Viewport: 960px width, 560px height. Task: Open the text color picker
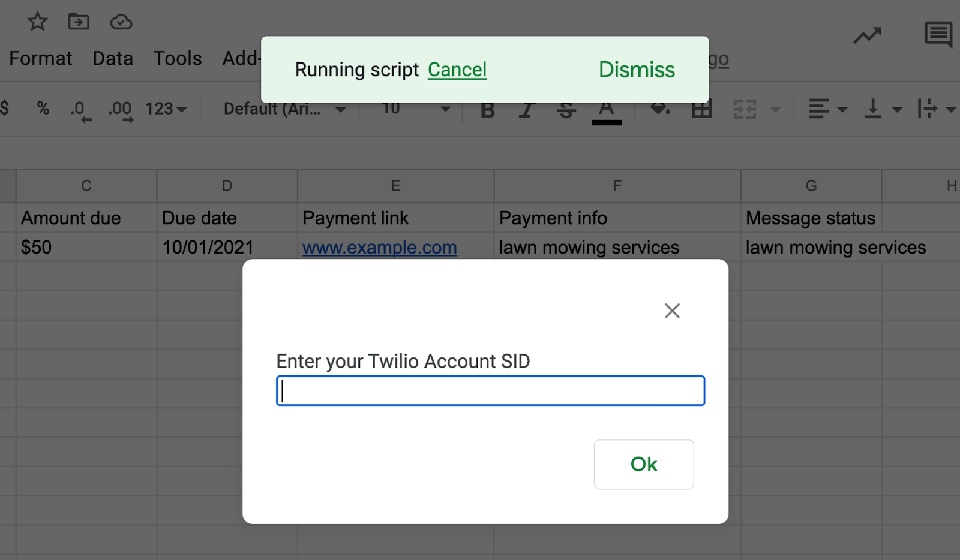pos(607,110)
